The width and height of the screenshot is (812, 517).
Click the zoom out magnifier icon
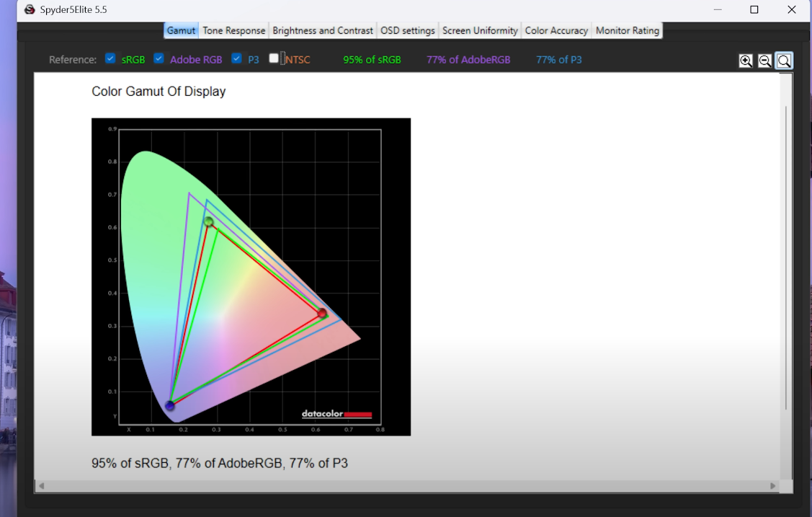(x=765, y=61)
